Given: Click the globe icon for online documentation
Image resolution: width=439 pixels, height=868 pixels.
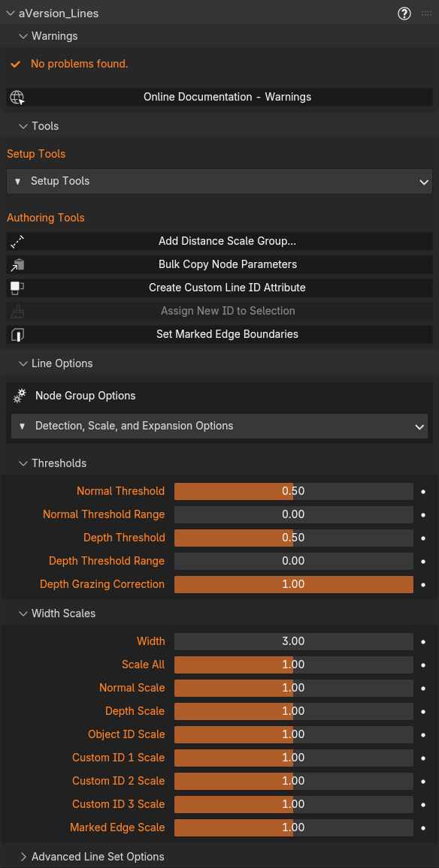Looking at the screenshot, I should pos(17,98).
